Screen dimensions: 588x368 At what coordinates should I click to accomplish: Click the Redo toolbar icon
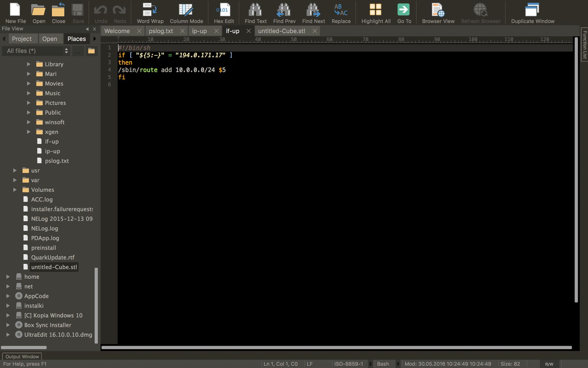pyautogui.click(x=120, y=13)
